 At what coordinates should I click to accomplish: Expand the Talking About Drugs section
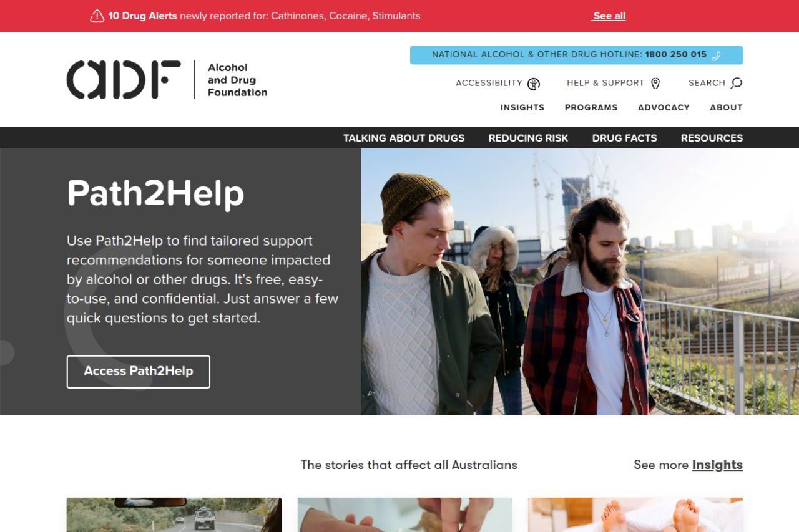[x=404, y=138]
